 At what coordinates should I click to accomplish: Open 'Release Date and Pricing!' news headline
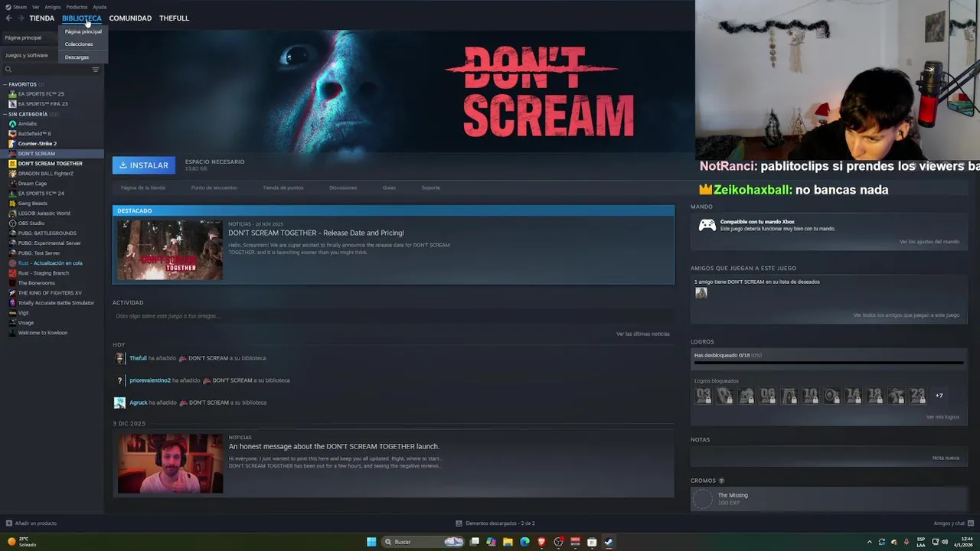(316, 233)
